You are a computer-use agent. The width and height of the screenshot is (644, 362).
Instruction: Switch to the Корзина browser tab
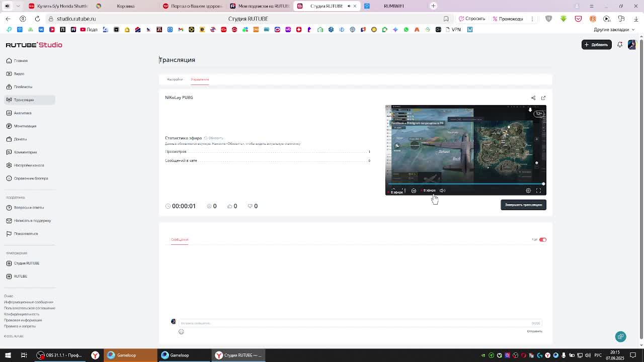point(126,6)
